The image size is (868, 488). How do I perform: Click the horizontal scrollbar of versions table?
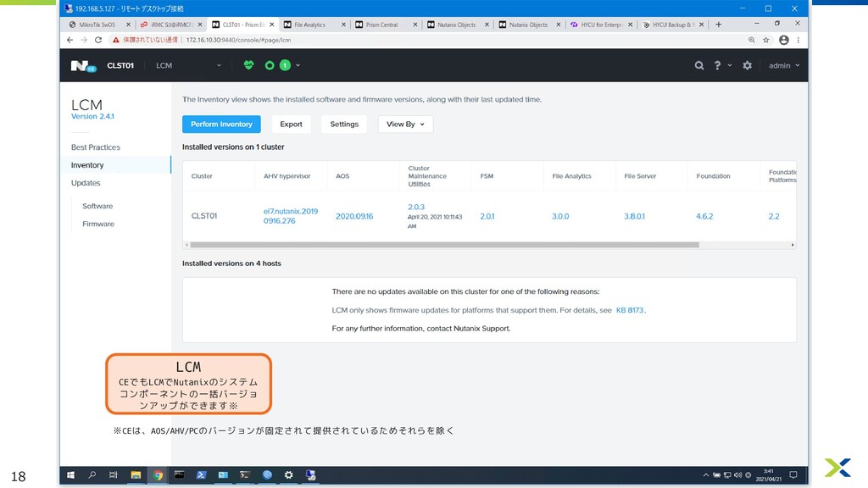coord(444,245)
